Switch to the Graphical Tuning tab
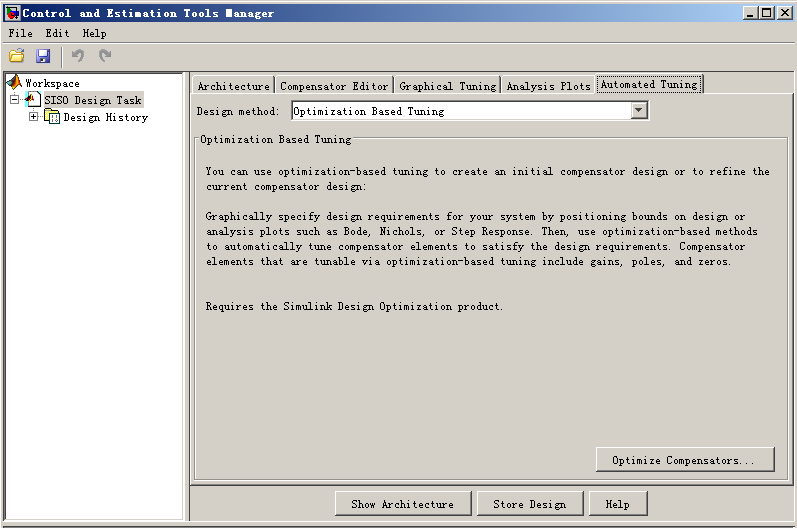The height and width of the screenshot is (528, 797). point(447,85)
